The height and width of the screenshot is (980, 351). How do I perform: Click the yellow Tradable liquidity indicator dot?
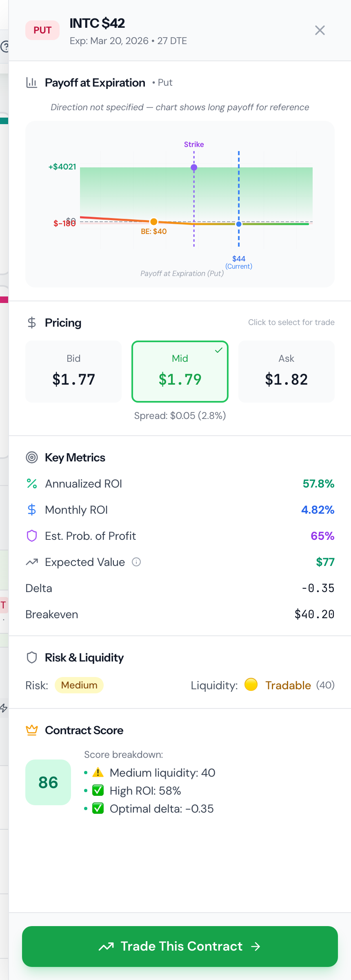(x=251, y=684)
